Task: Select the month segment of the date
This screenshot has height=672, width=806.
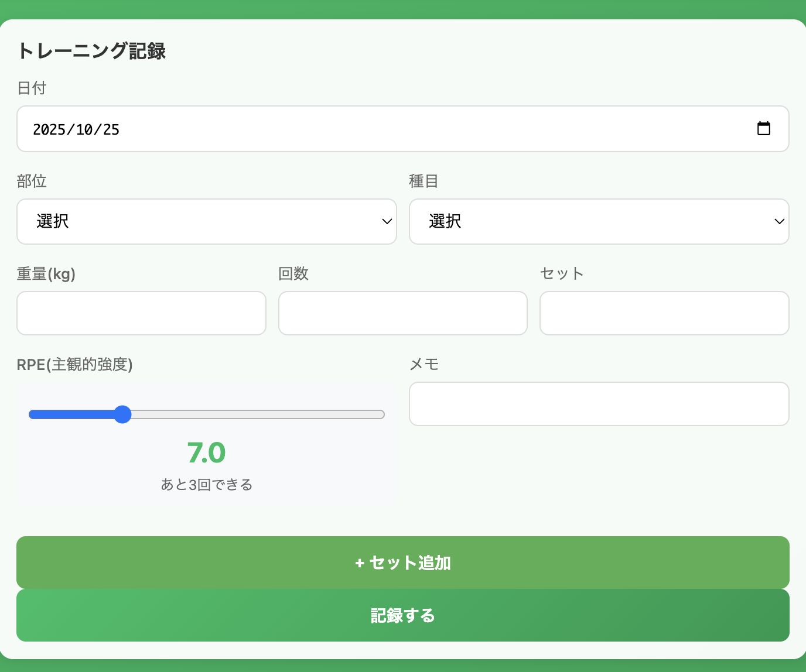Action: [x=84, y=129]
